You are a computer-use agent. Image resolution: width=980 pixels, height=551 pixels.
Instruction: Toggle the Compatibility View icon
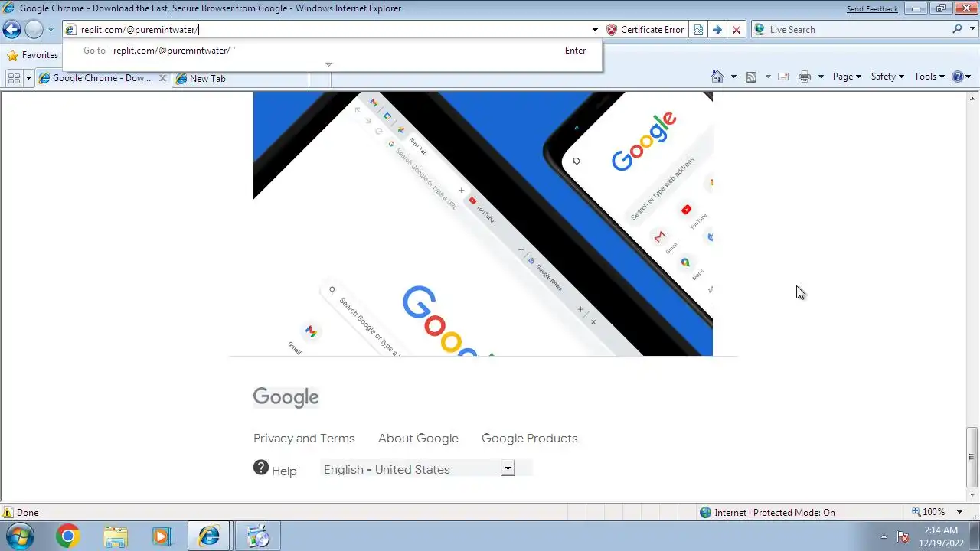click(698, 30)
